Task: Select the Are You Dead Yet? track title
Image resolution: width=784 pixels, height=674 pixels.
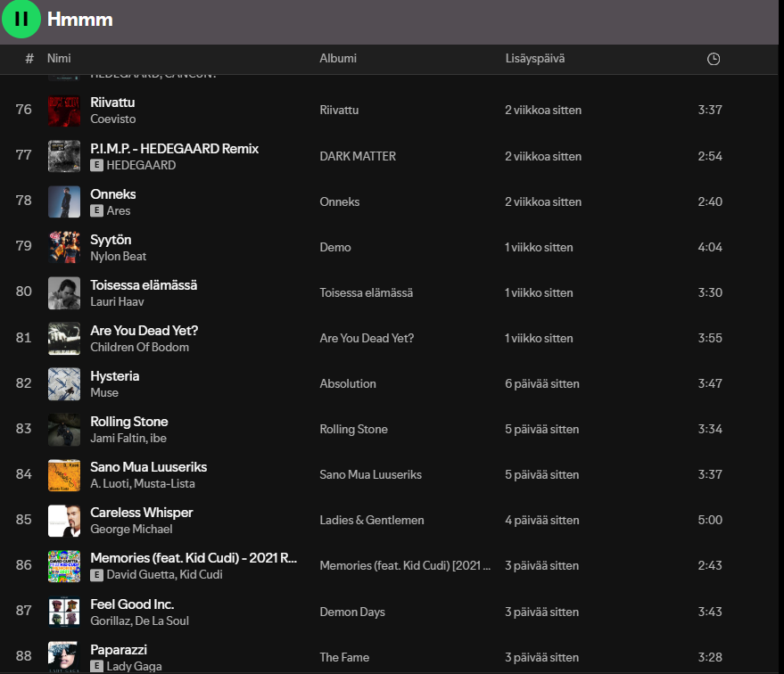Action: point(144,331)
